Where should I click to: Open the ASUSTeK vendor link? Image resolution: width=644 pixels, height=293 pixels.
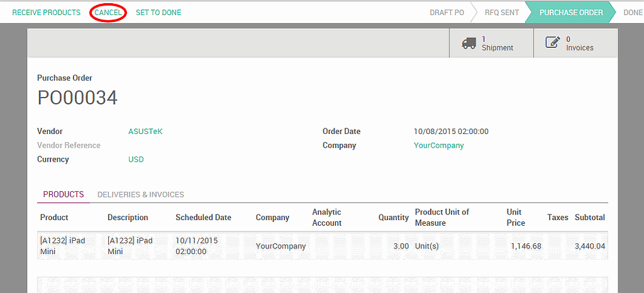pos(145,131)
